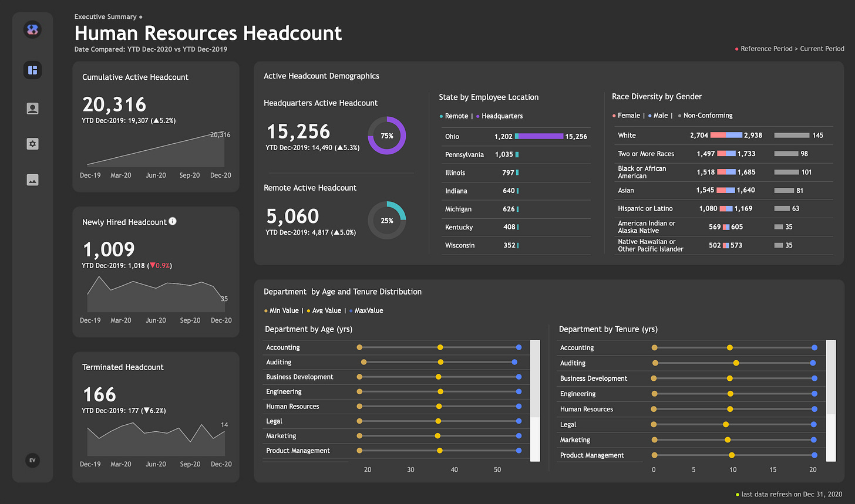Open settings gear in the sidebar
The image size is (855, 504).
33,144
